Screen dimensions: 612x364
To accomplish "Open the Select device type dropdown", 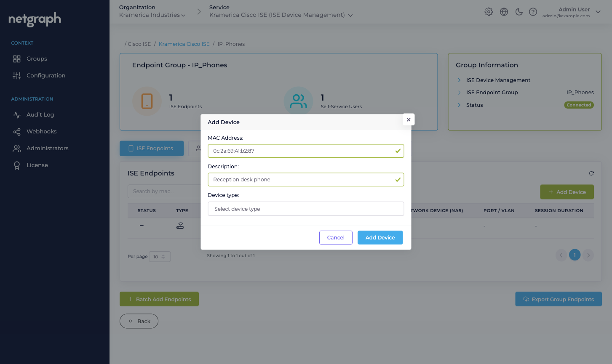I will coord(306,209).
